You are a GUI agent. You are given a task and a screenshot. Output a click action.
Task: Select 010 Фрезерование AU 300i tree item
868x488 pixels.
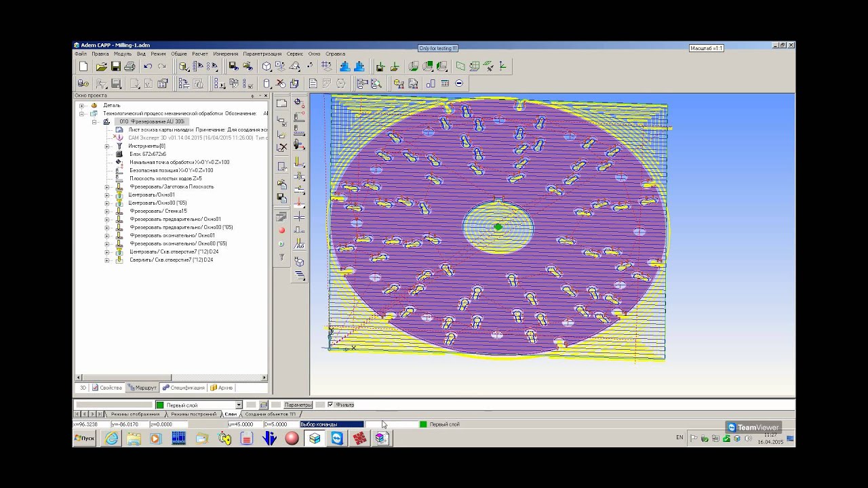pos(152,122)
